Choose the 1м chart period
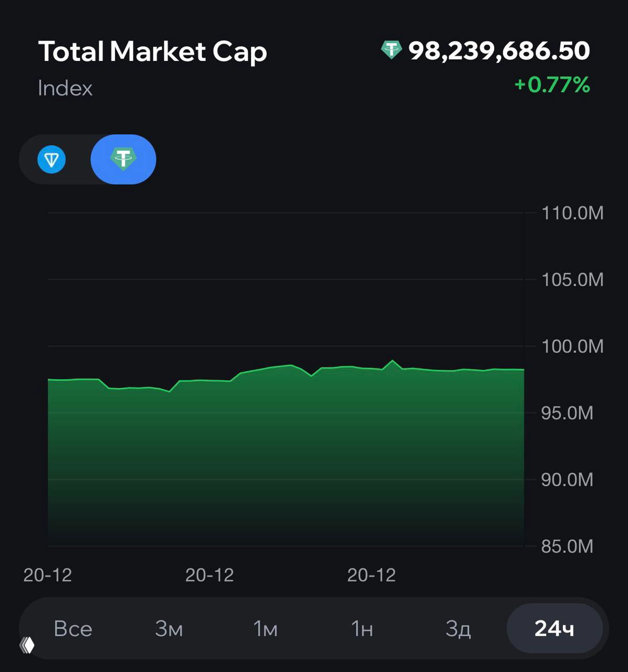 pyautogui.click(x=265, y=628)
